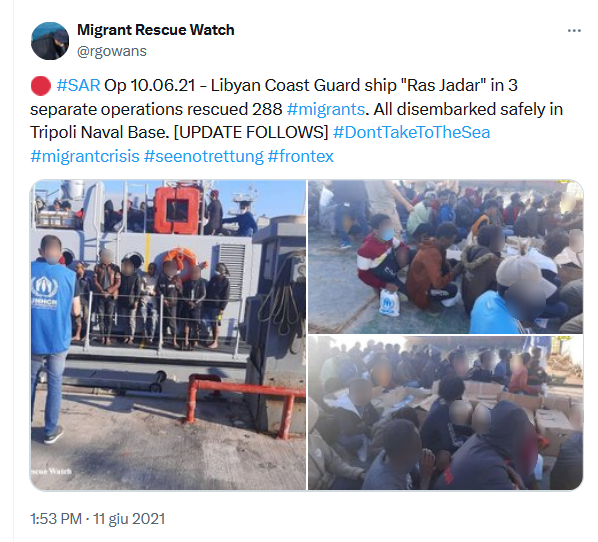
Task: View the top-right photo of seated migrants
Action: pos(445,257)
